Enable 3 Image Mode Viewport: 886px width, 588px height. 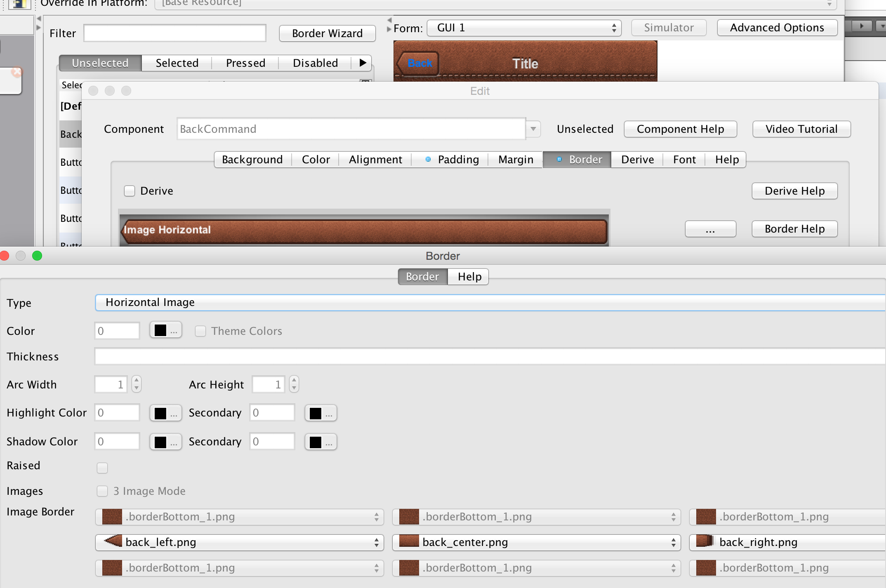pos(102,491)
